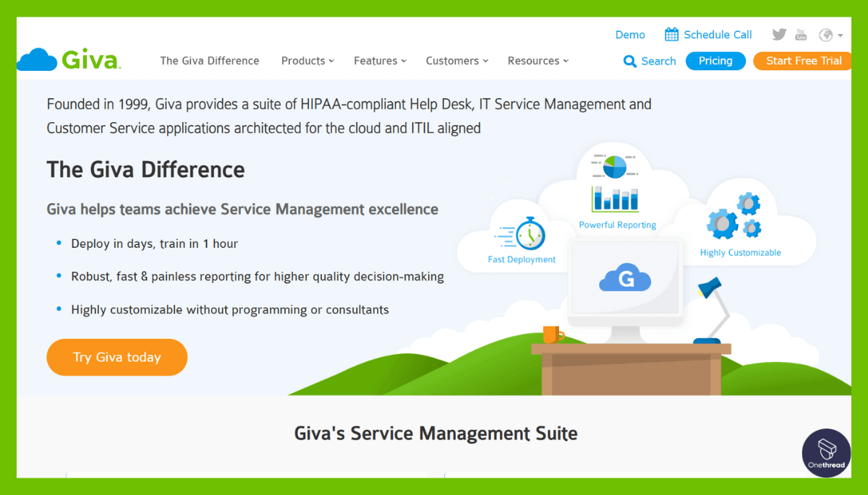This screenshot has height=495, width=868.
Task: Open the Resources dropdown
Action: [537, 61]
